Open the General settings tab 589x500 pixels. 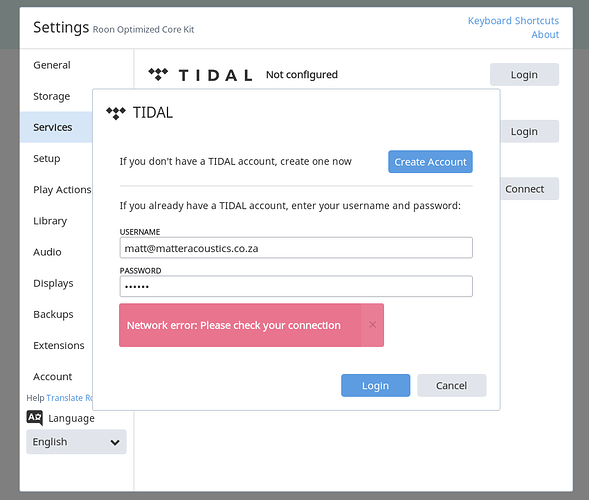(52, 65)
